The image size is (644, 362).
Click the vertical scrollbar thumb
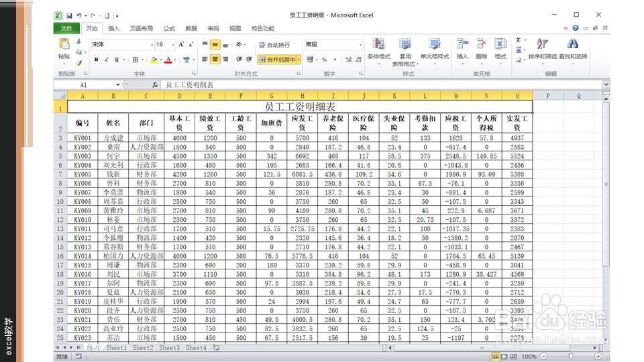point(606,185)
